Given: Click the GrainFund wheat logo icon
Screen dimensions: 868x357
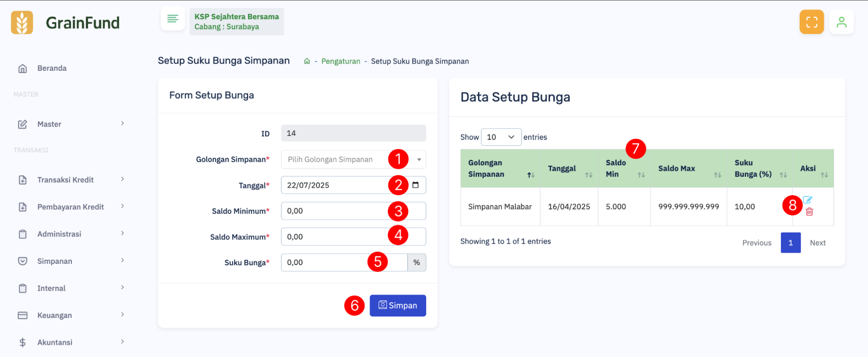Looking at the screenshot, I should [x=22, y=23].
